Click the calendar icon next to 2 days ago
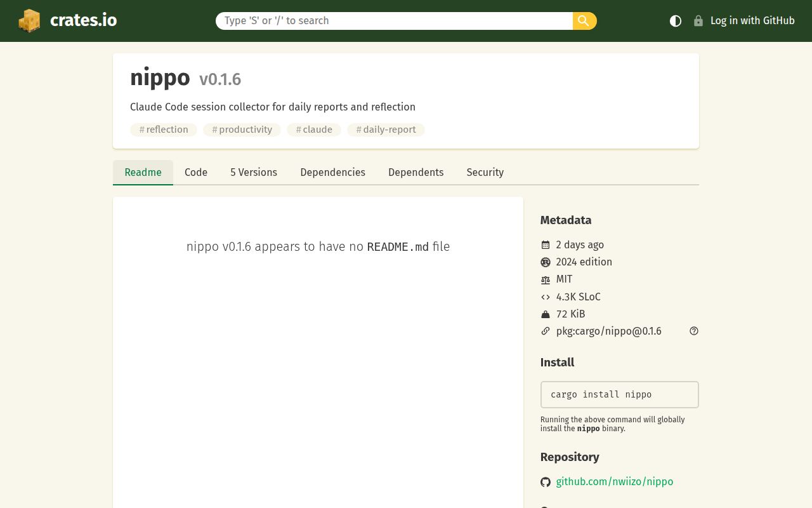This screenshot has width=812, height=508. pyautogui.click(x=546, y=245)
